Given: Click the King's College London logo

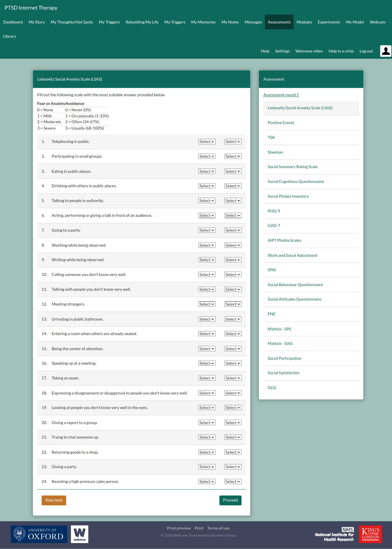Looking at the screenshot, I should (370, 534).
